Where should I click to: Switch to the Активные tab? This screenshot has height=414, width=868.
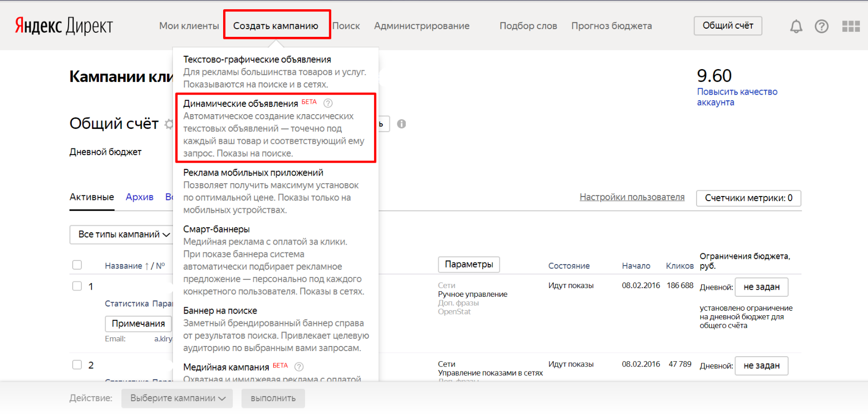coord(92,197)
